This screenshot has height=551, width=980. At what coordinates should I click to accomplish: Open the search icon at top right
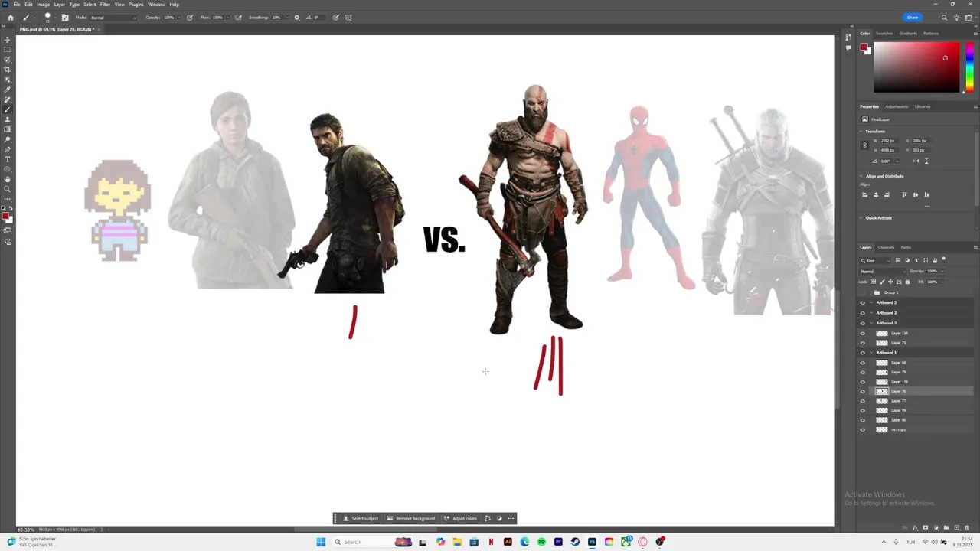(x=944, y=18)
